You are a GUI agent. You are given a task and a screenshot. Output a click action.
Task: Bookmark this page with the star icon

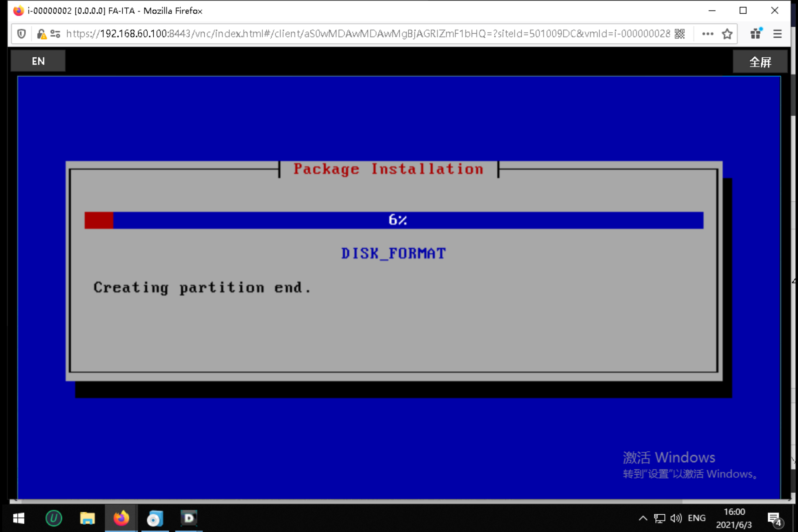click(x=727, y=34)
